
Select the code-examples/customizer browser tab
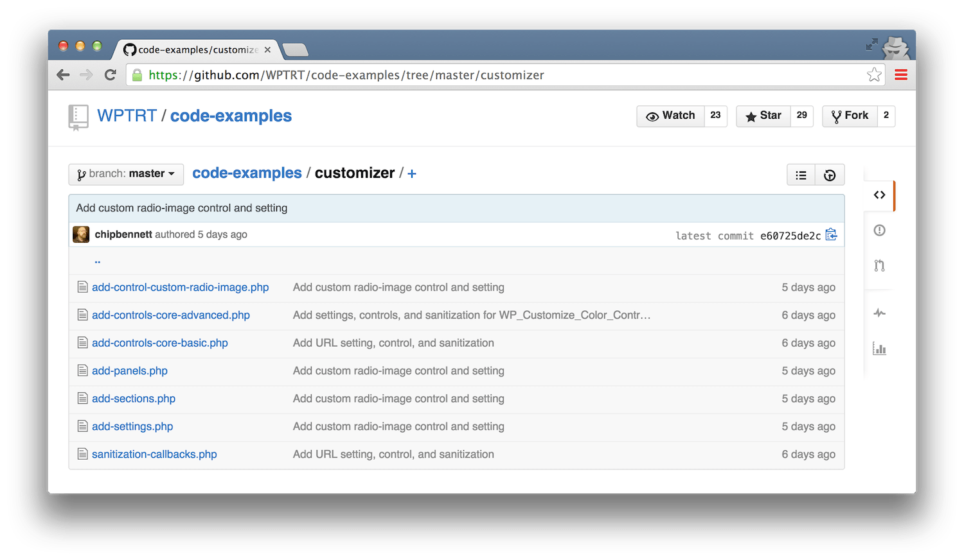tap(196, 49)
